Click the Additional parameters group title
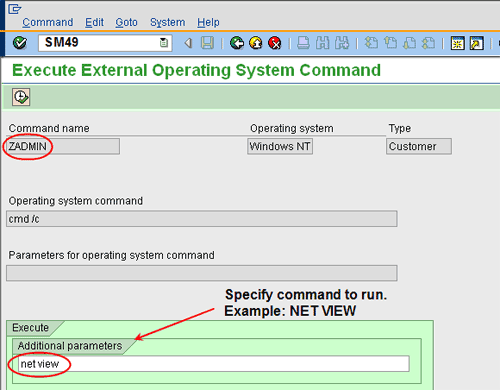This screenshot has height=390, width=500. coord(70,346)
